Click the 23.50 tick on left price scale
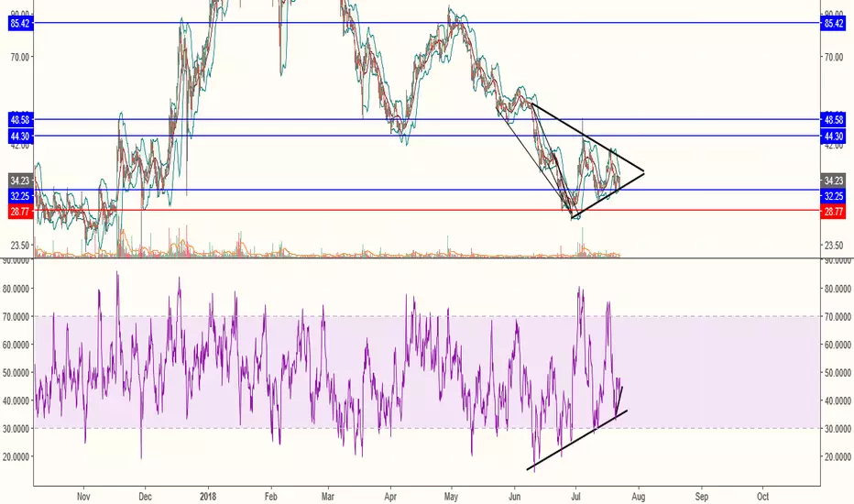 coord(19,246)
